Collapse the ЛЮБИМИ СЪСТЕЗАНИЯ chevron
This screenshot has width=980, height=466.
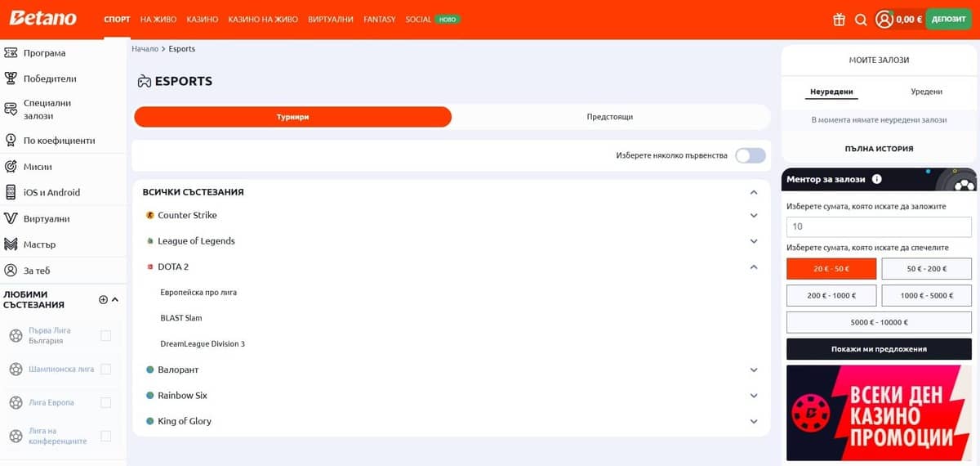pos(115,300)
